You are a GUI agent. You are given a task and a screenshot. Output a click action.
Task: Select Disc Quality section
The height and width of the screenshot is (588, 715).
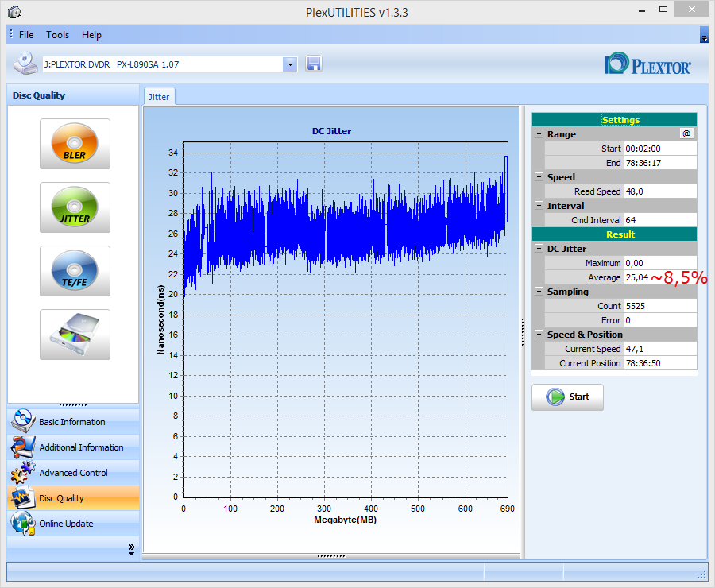(x=73, y=497)
